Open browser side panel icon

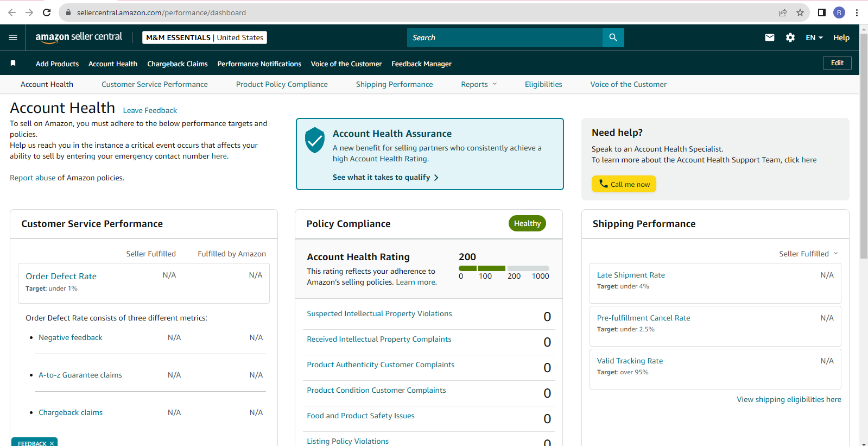coord(822,12)
